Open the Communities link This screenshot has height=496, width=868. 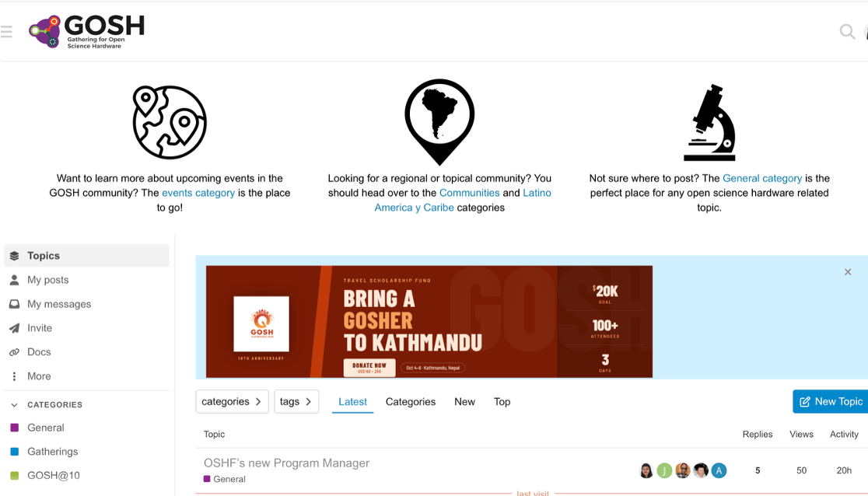click(470, 193)
